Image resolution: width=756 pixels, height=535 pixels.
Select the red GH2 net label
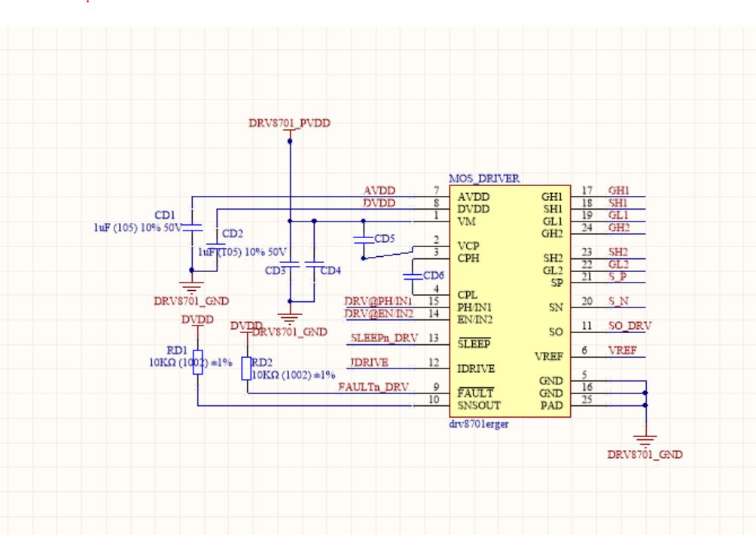pyautogui.click(x=619, y=228)
